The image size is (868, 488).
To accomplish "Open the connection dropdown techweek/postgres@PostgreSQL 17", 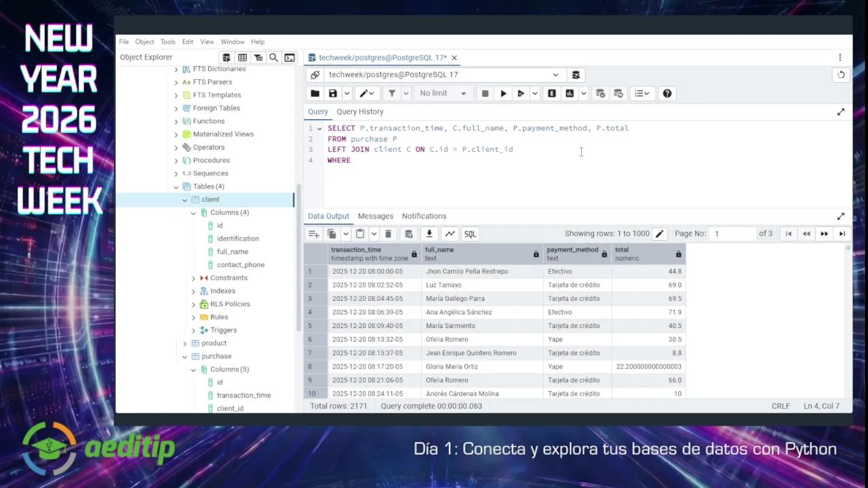I will (443, 75).
